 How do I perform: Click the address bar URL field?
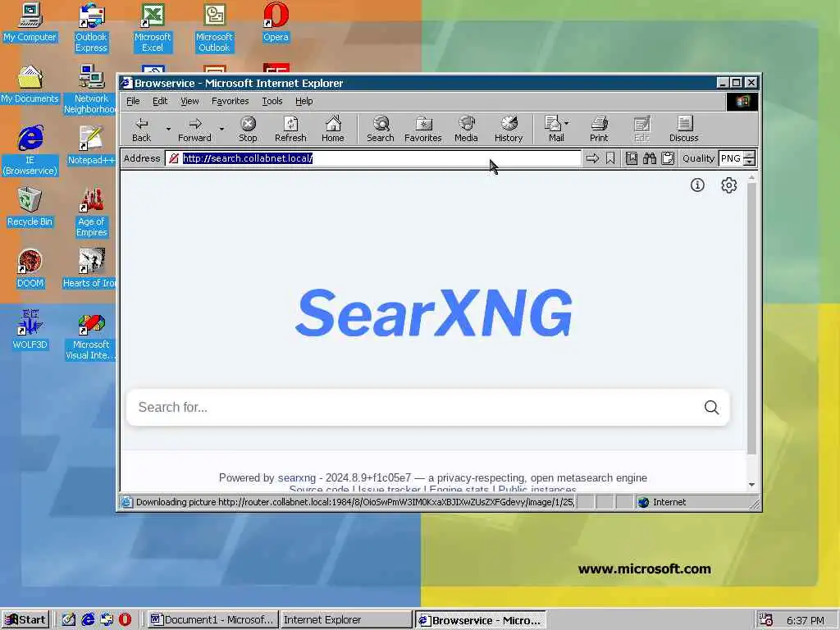(x=373, y=158)
